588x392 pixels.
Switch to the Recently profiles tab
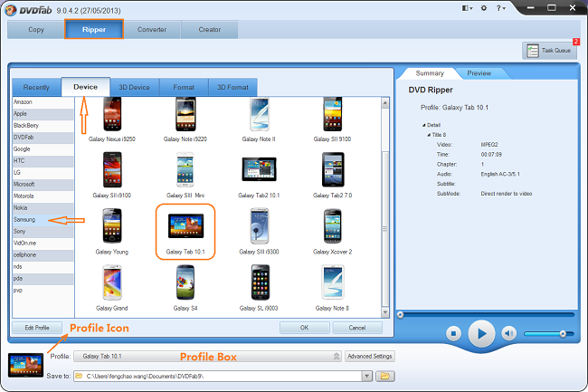36,88
